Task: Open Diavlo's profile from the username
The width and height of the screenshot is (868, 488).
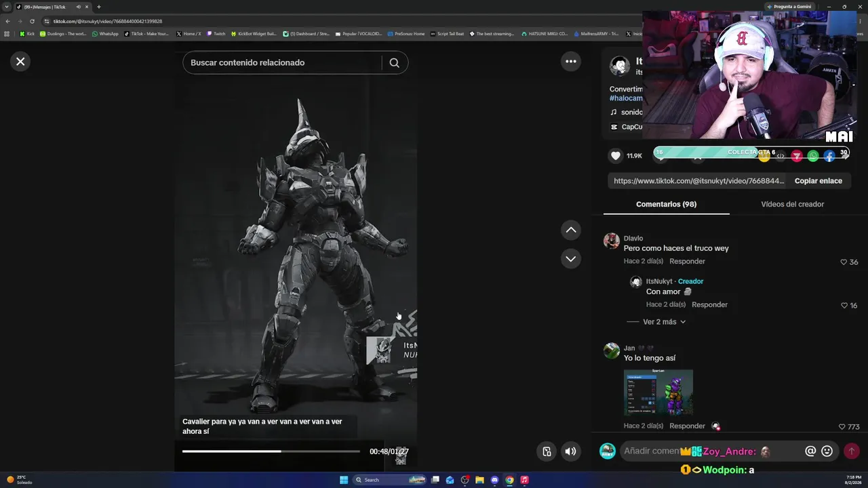Action: [633, 239]
